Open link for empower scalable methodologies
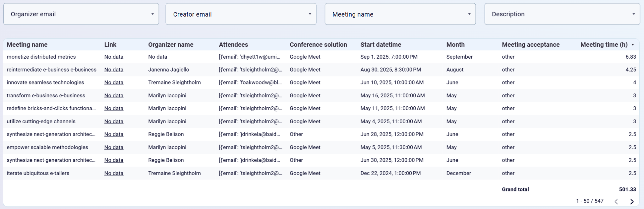This screenshot has width=644, height=209. pos(114,147)
